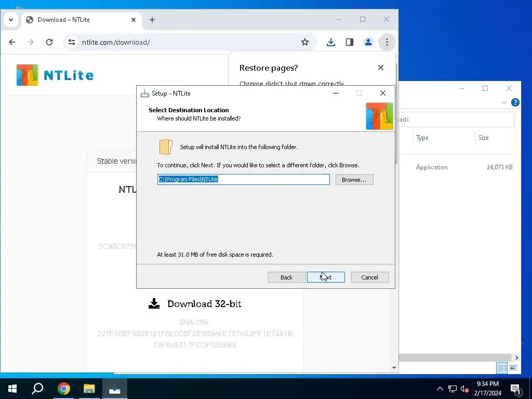Click Next in NTLite setup
Viewport: 532px width, 399px height.
pyautogui.click(x=326, y=277)
